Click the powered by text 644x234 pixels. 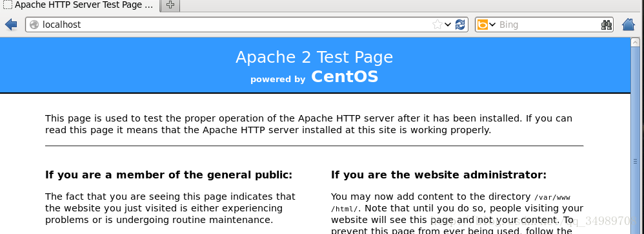coord(278,79)
